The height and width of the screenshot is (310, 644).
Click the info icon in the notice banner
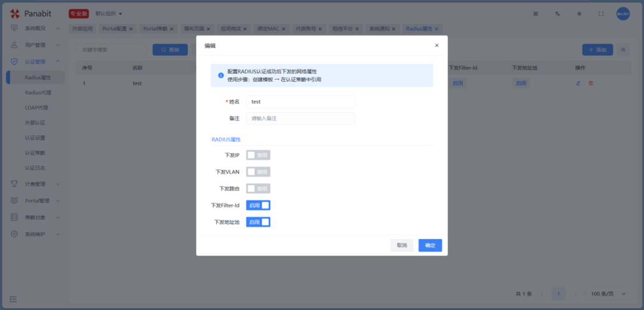[221, 75]
